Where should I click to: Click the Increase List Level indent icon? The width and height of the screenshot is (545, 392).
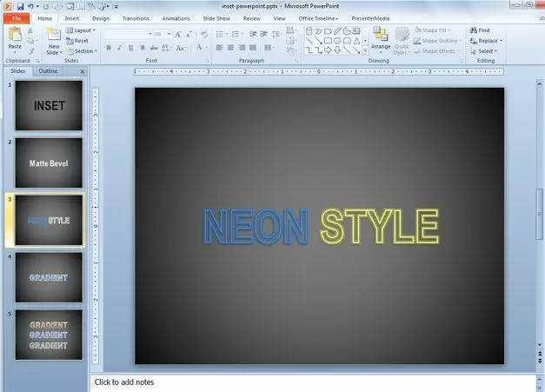tap(263, 34)
